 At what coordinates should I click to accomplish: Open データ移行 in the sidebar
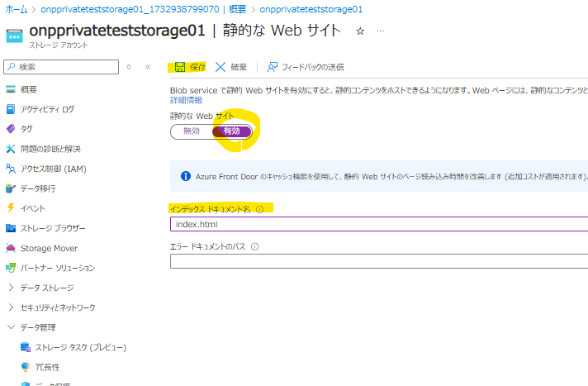click(38, 188)
